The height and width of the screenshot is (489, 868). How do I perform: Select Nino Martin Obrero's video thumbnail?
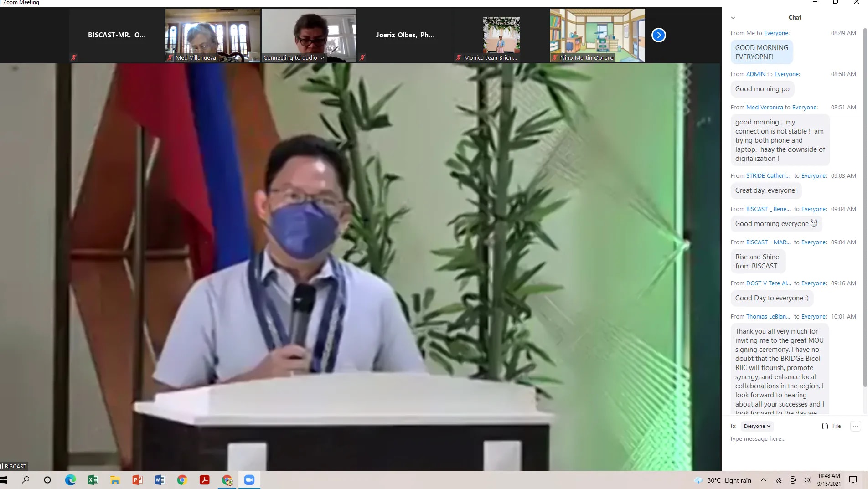[597, 35]
